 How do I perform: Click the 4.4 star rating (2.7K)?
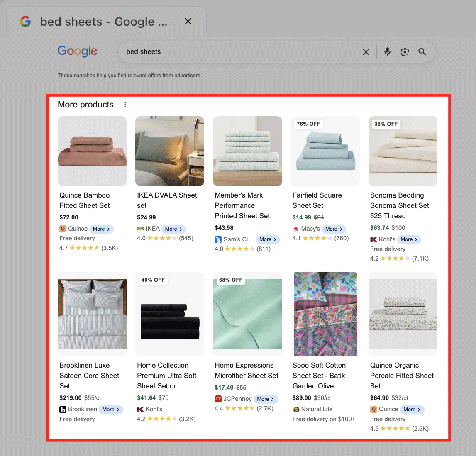(244, 408)
